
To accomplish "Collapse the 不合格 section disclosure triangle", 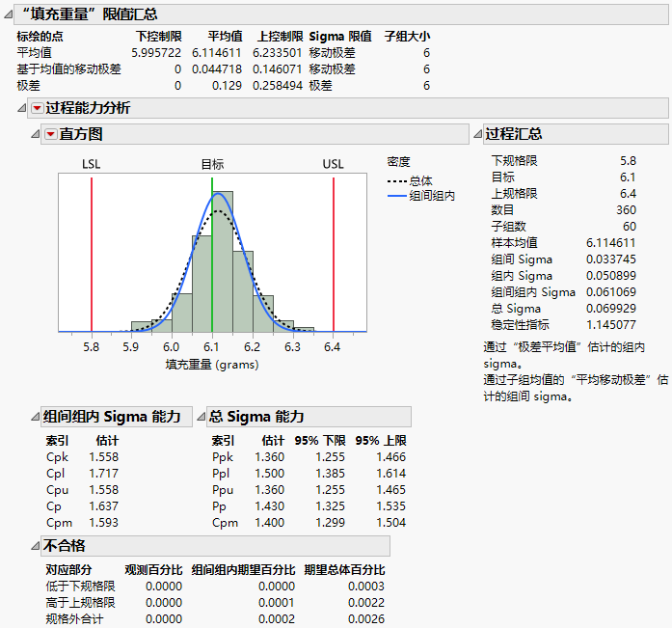I will coord(37,546).
